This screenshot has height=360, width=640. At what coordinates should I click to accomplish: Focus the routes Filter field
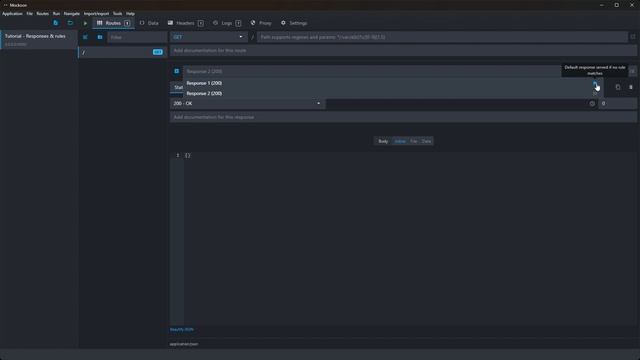click(x=137, y=37)
